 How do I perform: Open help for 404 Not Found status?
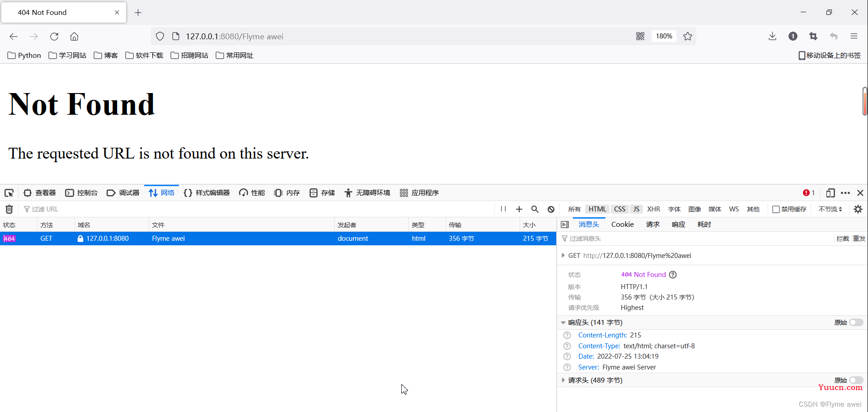pos(673,275)
